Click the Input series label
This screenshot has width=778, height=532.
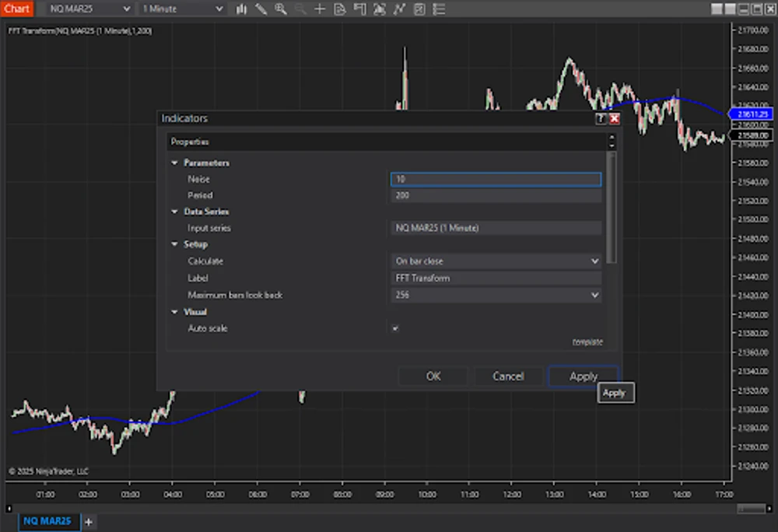tap(209, 228)
